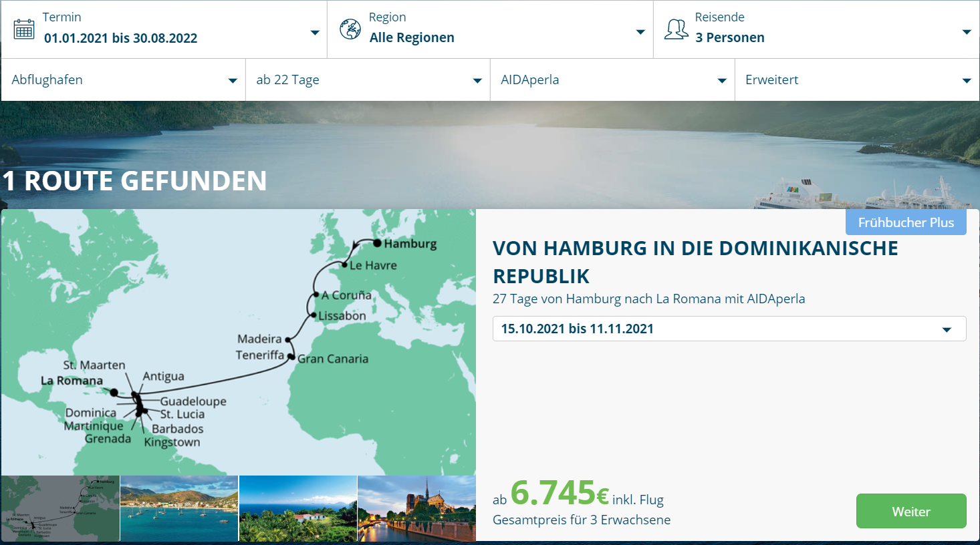Click the calendar icon beside Termin
The width and height of the screenshot is (980, 545).
[24, 29]
